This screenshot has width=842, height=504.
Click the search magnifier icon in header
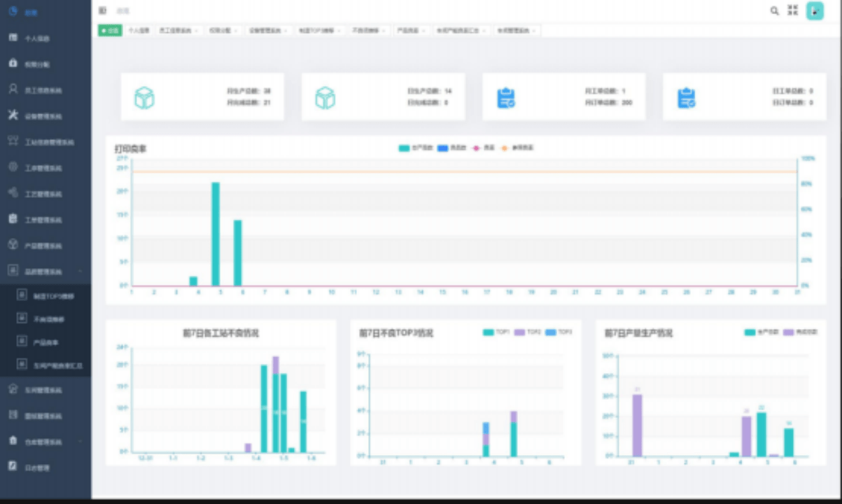pyautogui.click(x=774, y=10)
